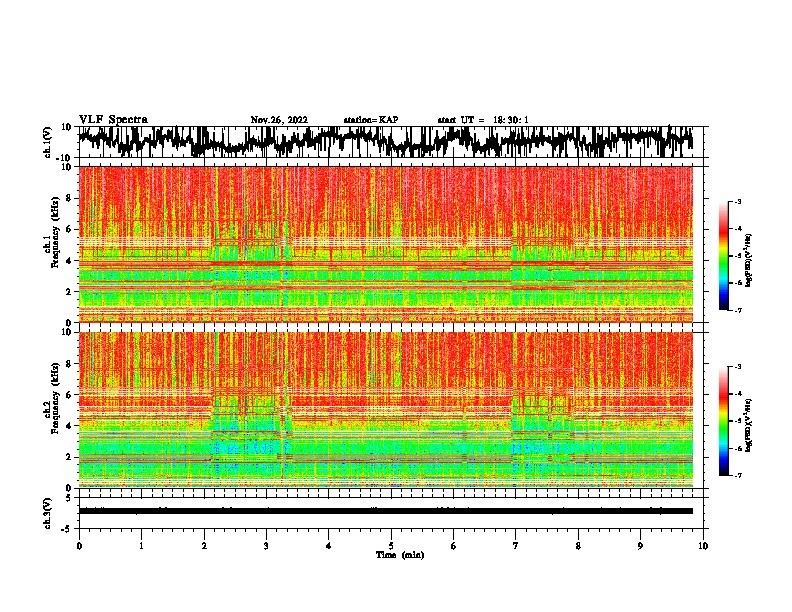Click the "VLF Spectra" title text
The height and width of the screenshot is (612, 792).
pyautogui.click(x=113, y=119)
